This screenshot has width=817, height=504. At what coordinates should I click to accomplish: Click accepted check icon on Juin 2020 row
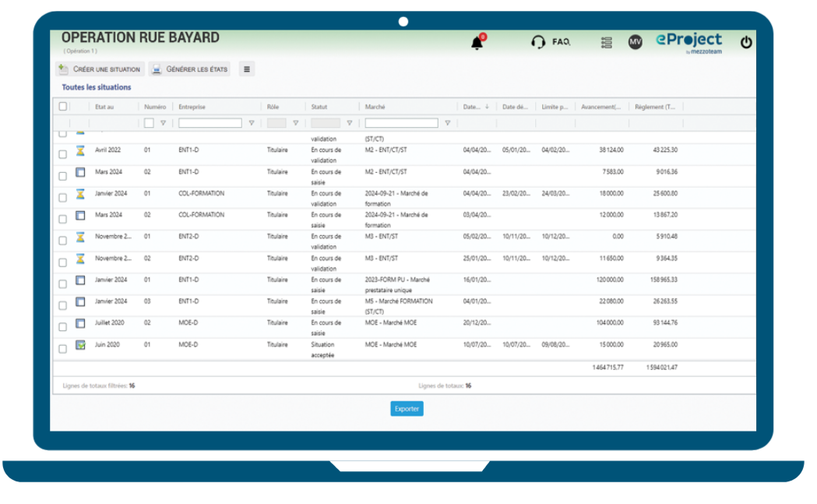[x=80, y=345]
